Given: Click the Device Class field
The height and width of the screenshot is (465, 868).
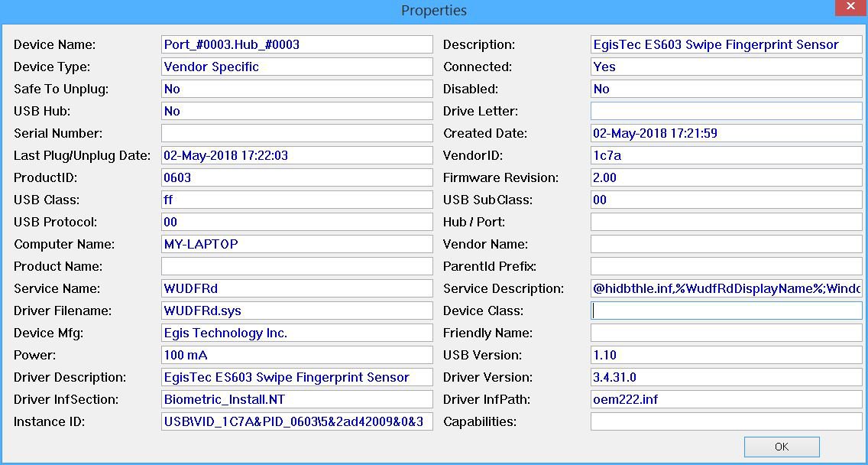Looking at the screenshot, I should tap(727, 311).
